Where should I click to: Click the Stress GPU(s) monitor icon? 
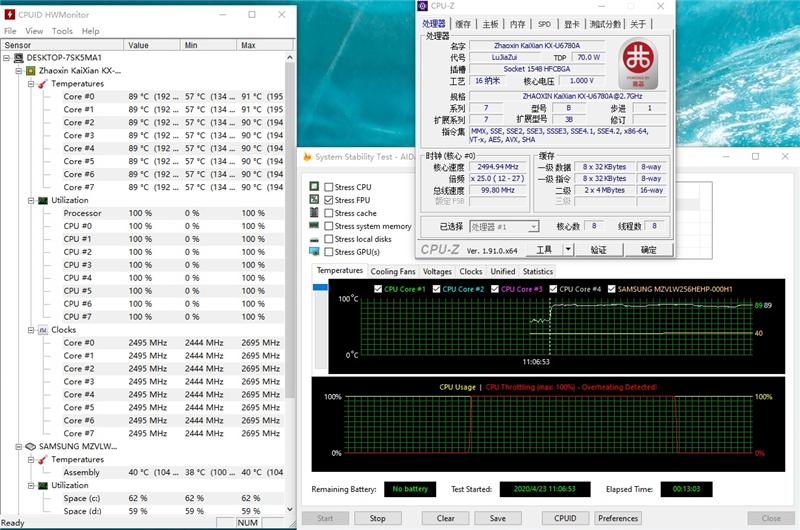314,252
